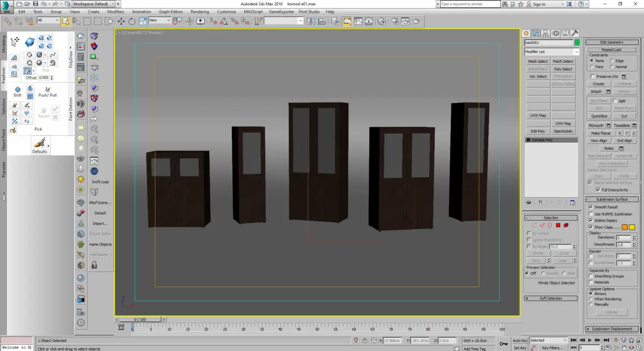Switch to Display command panel tab
Screen dimensions: 644x351
[566, 33]
